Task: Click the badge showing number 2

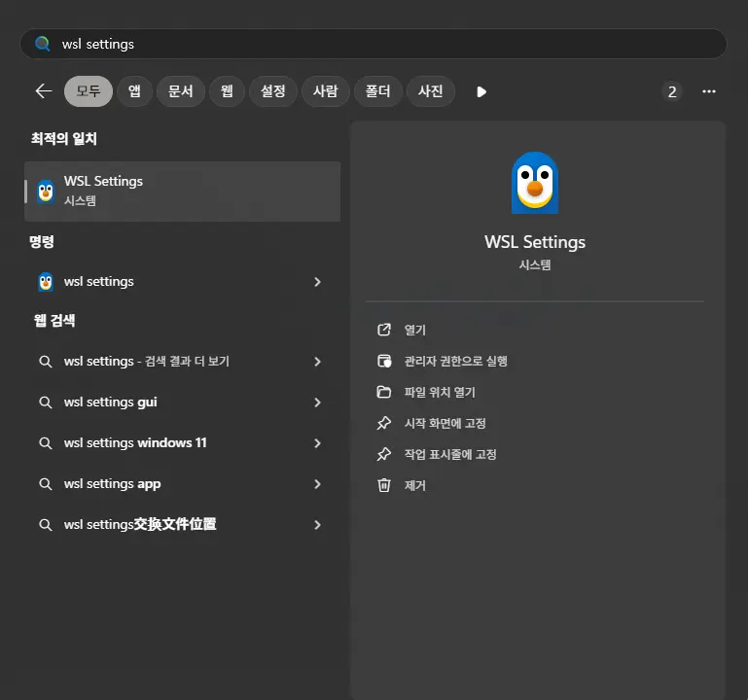Action: pyautogui.click(x=672, y=91)
